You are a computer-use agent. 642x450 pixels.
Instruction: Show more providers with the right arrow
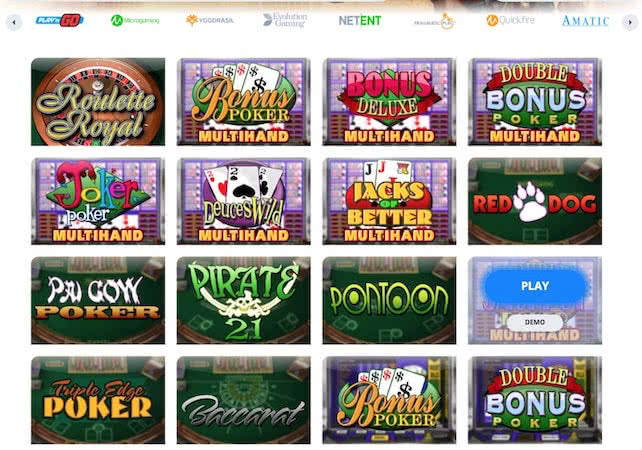(630, 22)
